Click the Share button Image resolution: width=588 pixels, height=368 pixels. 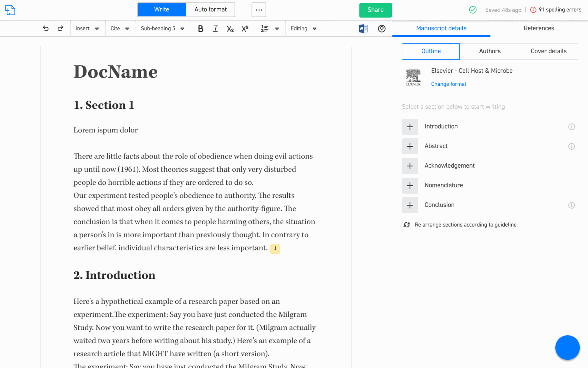(375, 10)
